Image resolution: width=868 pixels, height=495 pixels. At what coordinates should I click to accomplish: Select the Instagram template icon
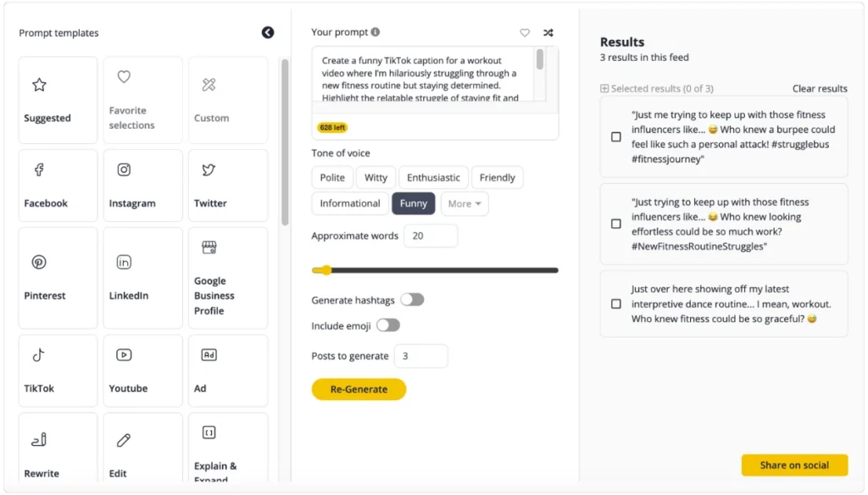click(124, 170)
